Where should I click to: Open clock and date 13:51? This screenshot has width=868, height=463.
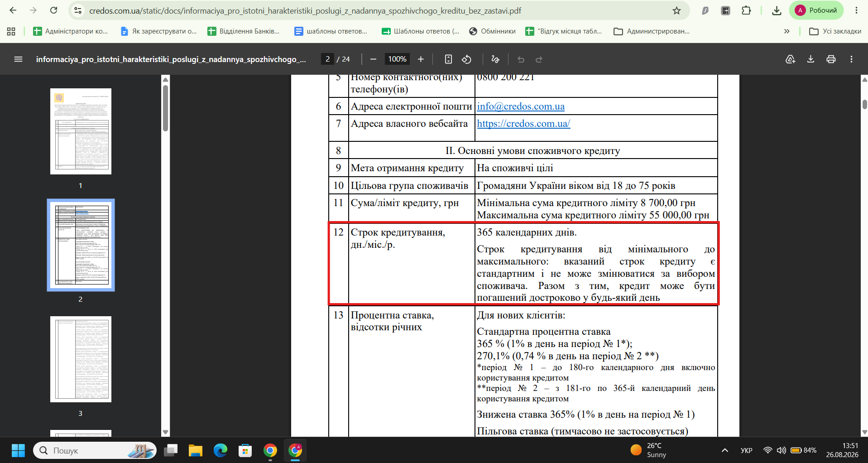click(842, 450)
